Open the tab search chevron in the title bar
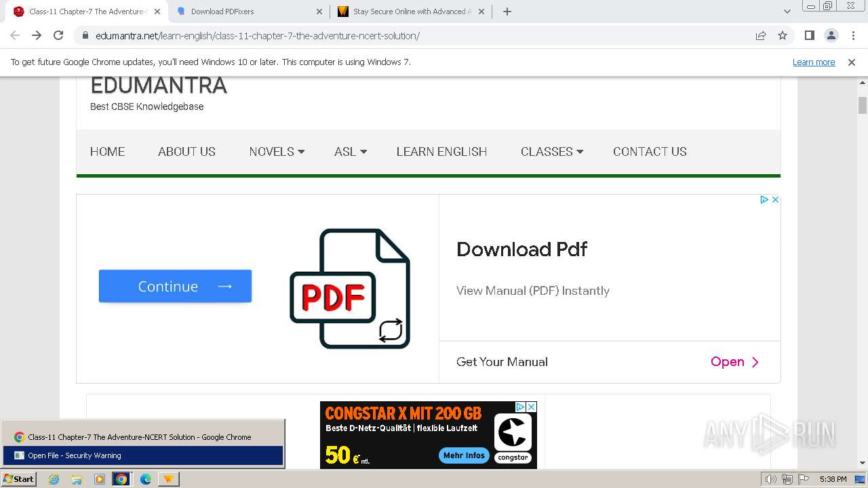The width and height of the screenshot is (868, 488). pyautogui.click(x=787, y=12)
